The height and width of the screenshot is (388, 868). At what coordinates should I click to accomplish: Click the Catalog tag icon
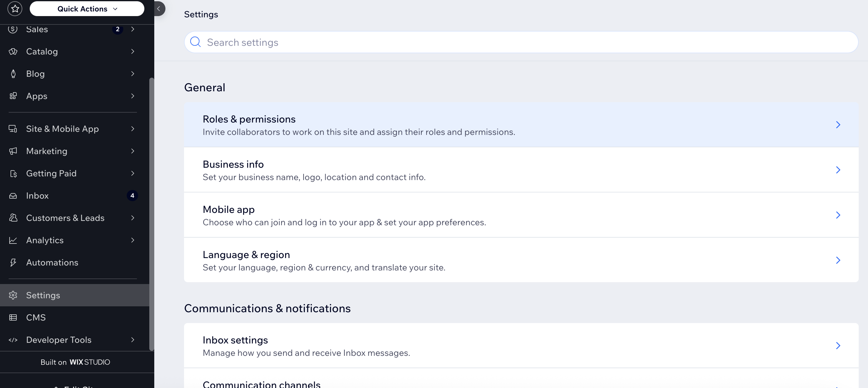coord(13,51)
